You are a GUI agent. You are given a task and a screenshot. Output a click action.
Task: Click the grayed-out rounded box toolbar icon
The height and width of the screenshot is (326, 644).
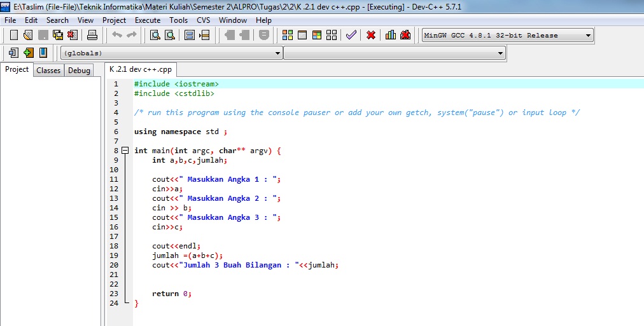point(264,35)
